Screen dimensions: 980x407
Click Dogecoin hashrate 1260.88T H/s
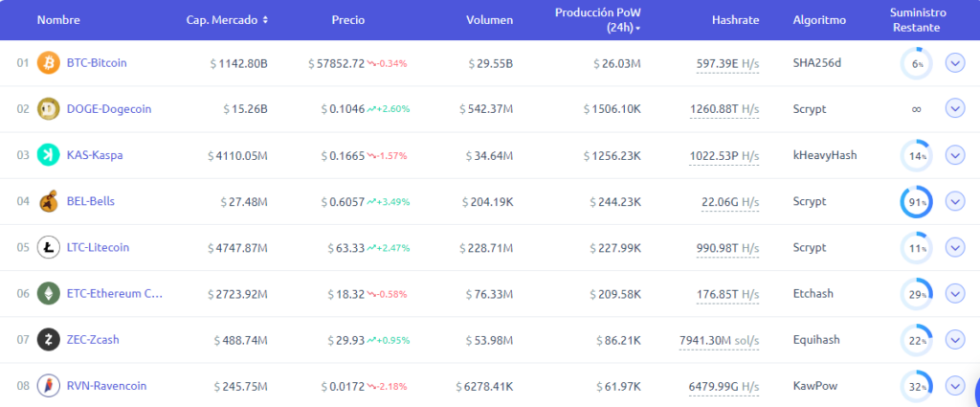724,109
